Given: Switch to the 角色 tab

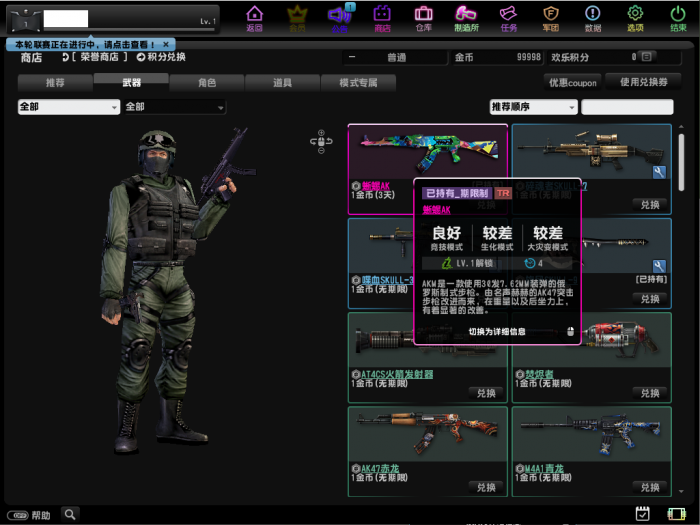Looking at the screenshot, I should click(206, 83).
